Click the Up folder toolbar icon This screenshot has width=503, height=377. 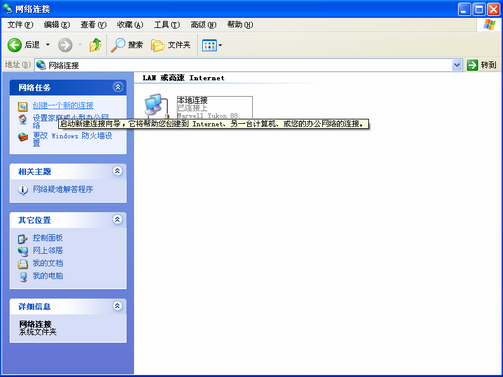(x=95, y=45)
